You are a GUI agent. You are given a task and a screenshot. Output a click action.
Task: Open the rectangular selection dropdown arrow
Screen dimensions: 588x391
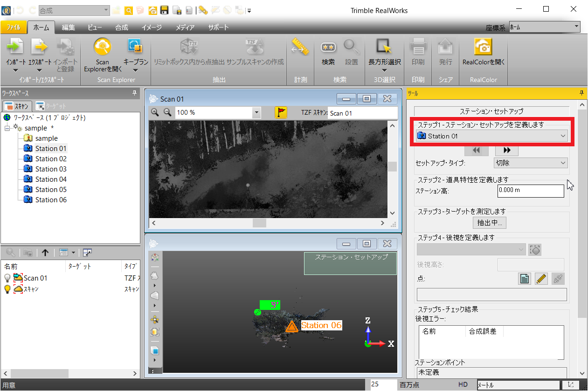point(384,71)
